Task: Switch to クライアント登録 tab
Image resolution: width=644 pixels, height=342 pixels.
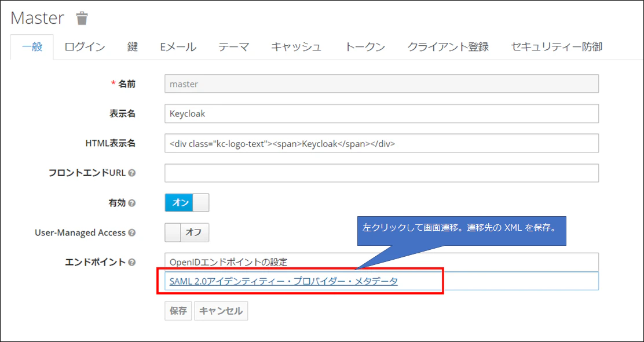Action: (448, 47)
